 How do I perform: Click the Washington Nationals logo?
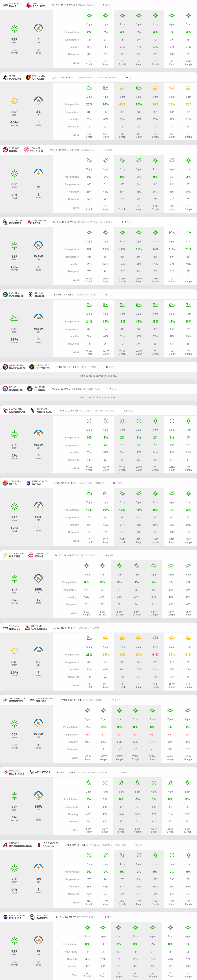pyautogui.click(x=5, y=367)
